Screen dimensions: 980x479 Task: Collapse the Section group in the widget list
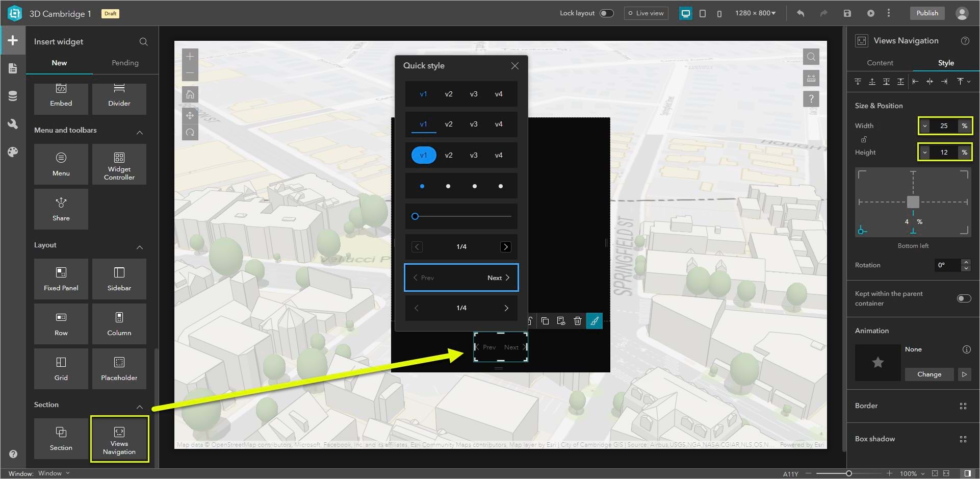140,407
